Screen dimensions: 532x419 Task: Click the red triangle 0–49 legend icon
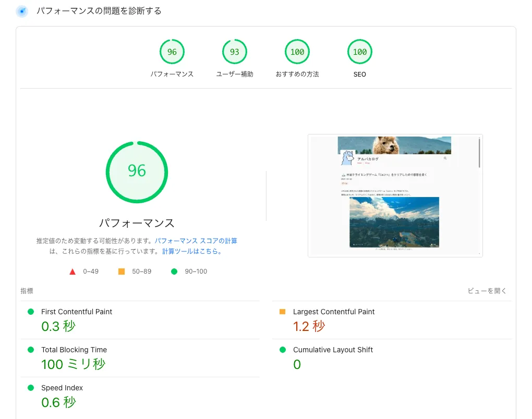point(72,272)
